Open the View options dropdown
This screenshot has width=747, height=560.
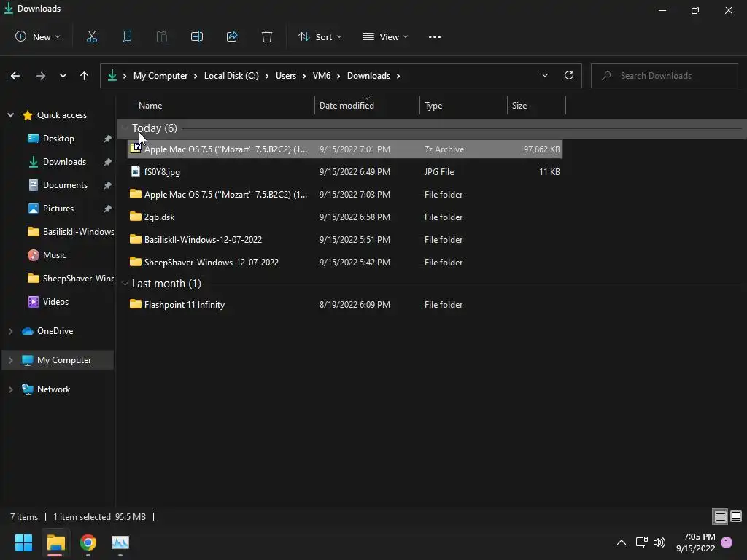[385, 36]
